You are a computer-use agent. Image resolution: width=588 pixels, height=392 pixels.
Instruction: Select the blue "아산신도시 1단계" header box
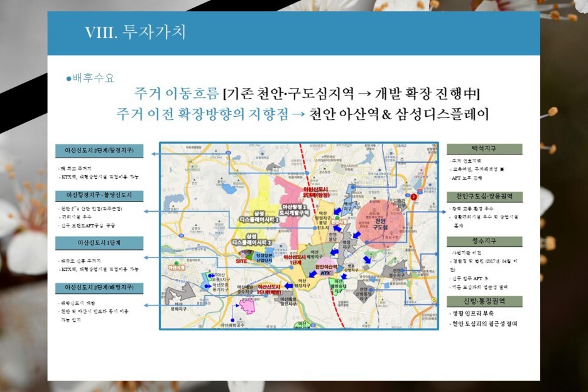click(x=99, y=242)
